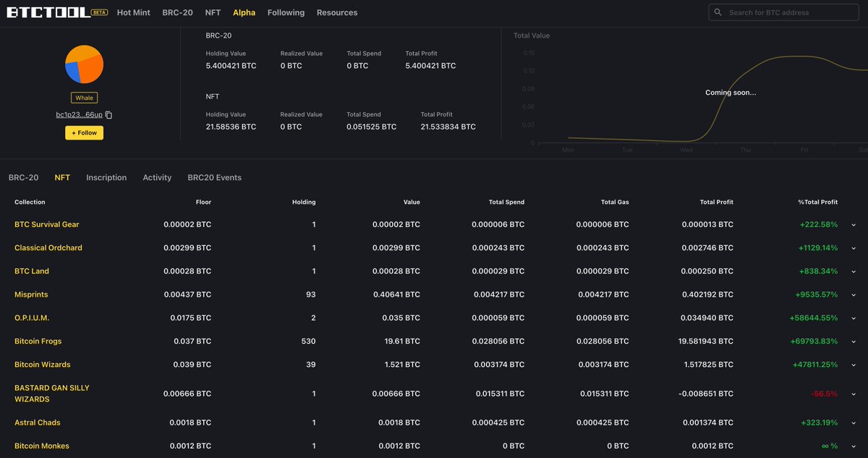Open the Bitcoin Frogs collection

click(38, 341)
